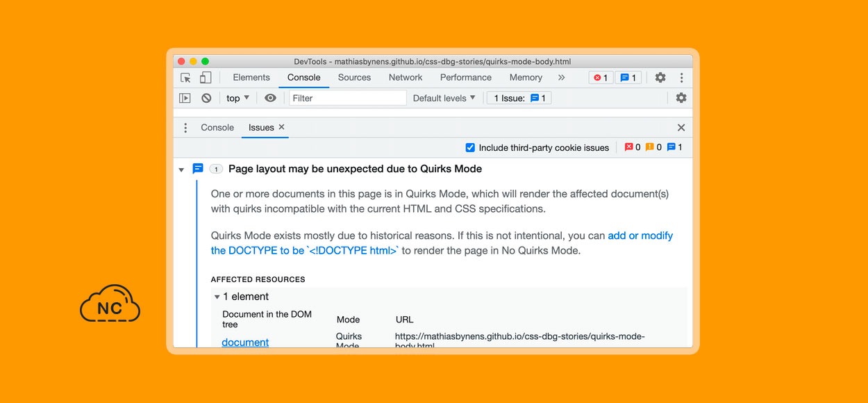The image size is (868, 403).
Task: Click the document link in DOM tree
Action: 245,342
